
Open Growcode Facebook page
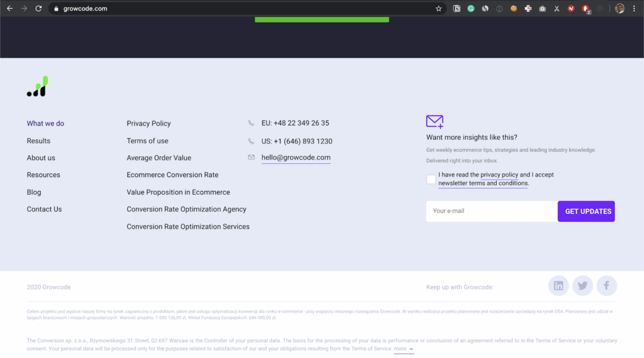pyautogui.click(x=607, y=285)
